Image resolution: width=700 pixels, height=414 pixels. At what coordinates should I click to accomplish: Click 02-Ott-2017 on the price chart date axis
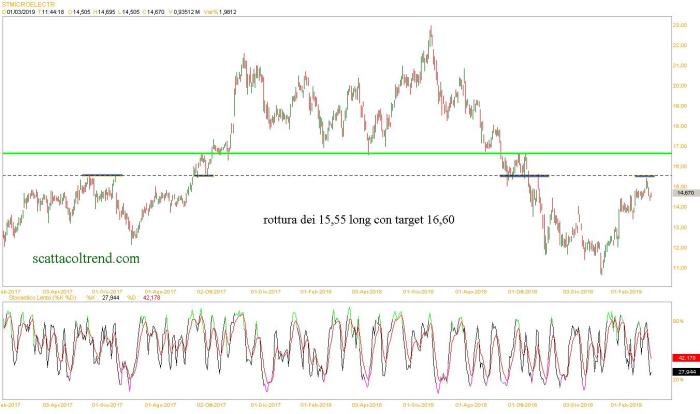211,292
